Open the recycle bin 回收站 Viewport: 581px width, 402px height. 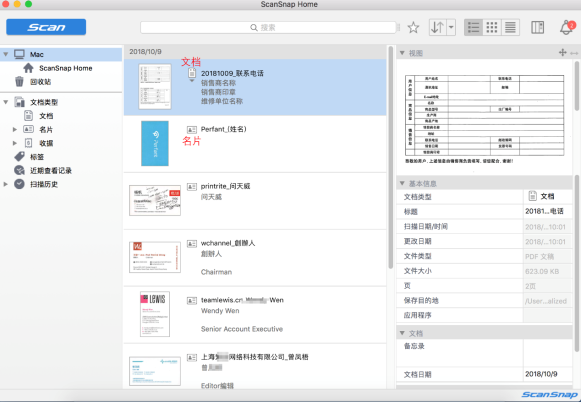point(40,82)
